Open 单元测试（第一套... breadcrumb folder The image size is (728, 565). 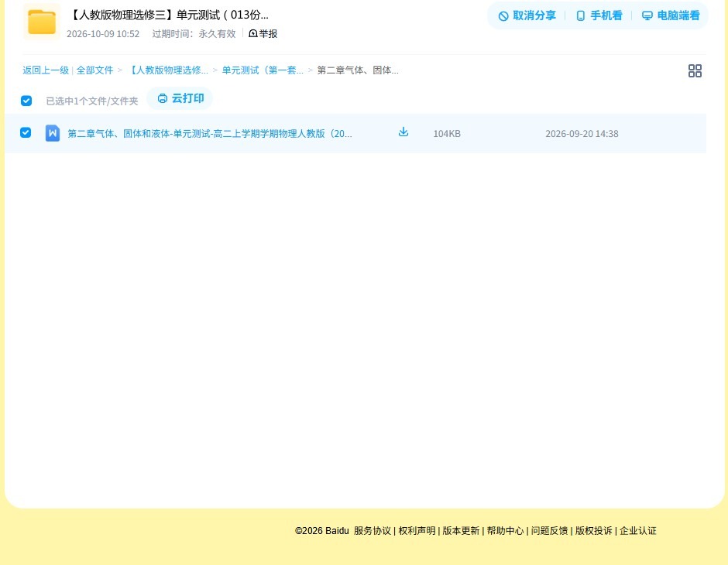[263, 70]
